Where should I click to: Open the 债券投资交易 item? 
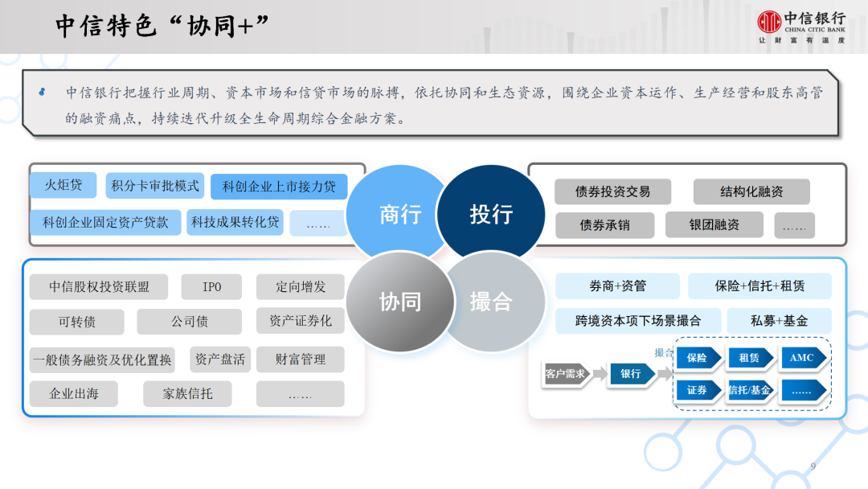coord(614,191)
